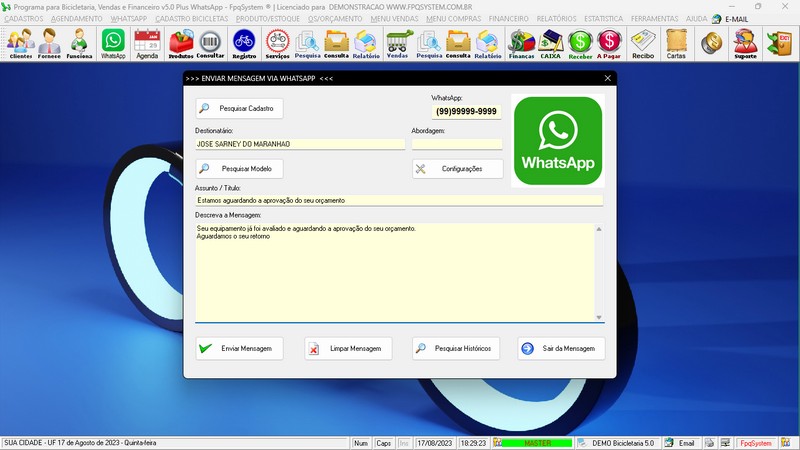
Task: Open the CAIXA cash register icon
Action: click(551, 44)
